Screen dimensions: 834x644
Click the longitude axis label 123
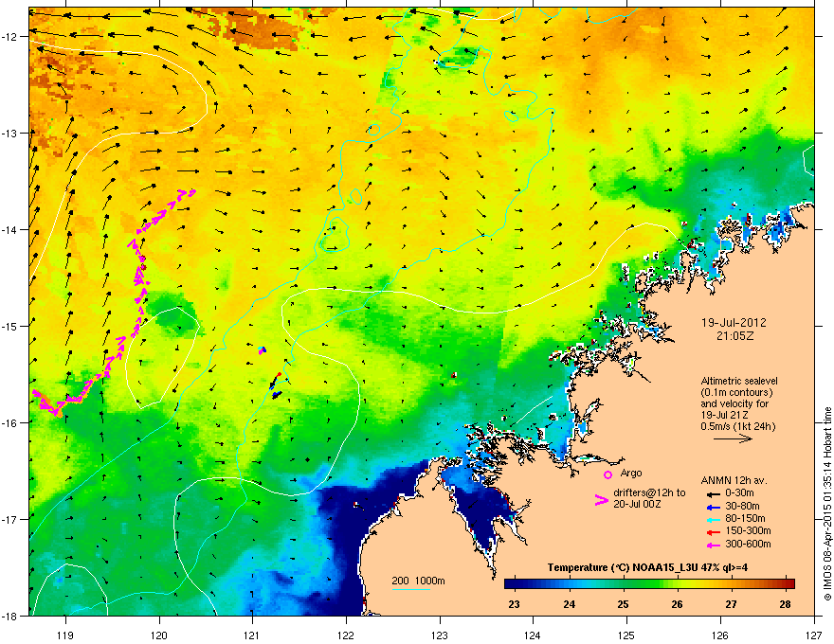coord(440,635)
